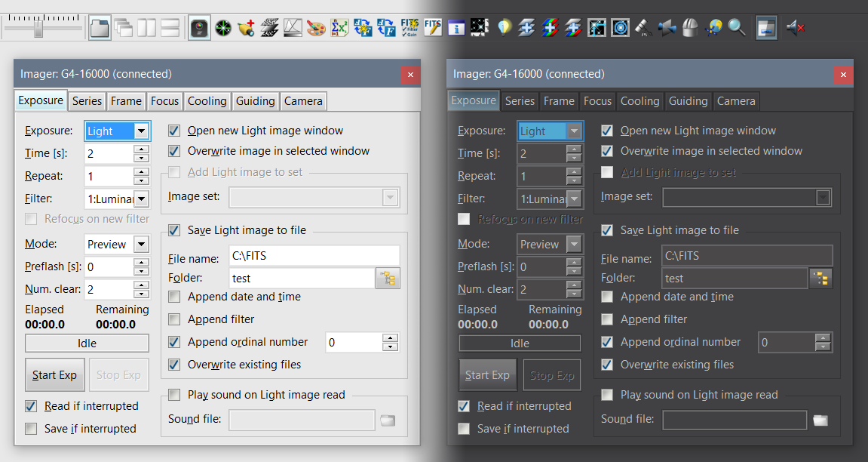The width and height of the screenshot is (868, 462).
Task: Click the sigma statistics icon
Action: (x=339, y=29)
